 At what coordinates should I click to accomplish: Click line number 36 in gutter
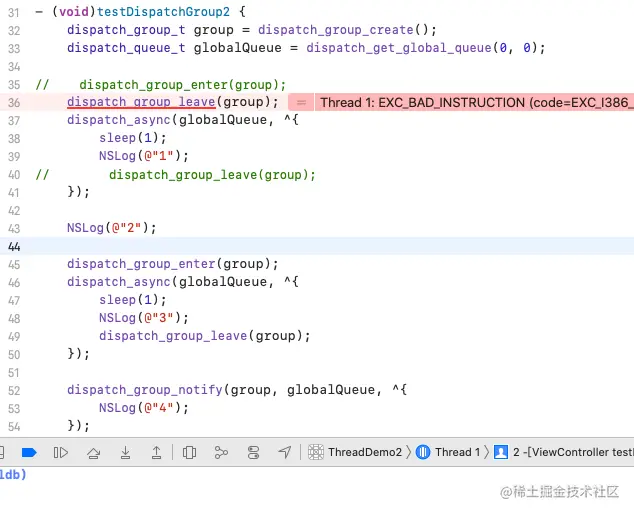pyautogui.click(x=14, y=102)
